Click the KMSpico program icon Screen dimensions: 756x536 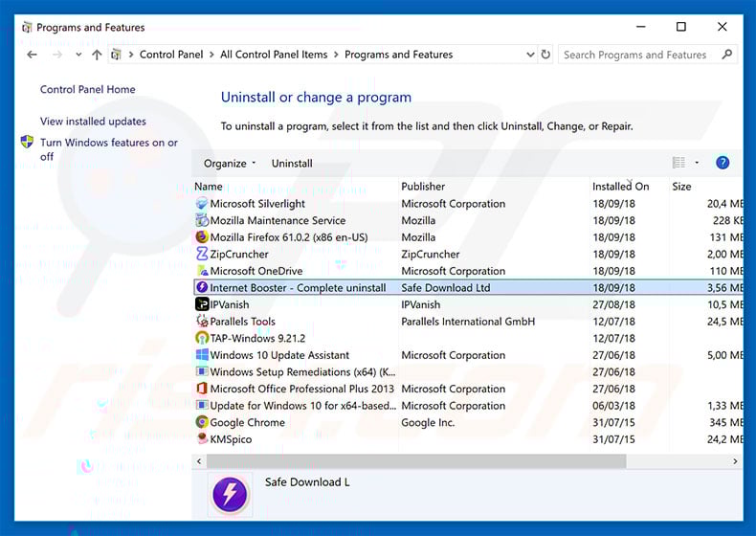[x=202, y=439]
